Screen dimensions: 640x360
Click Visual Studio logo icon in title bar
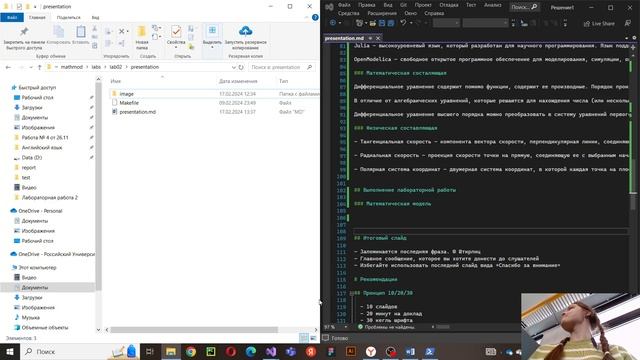pyautogui.click(x=329, y=7)
